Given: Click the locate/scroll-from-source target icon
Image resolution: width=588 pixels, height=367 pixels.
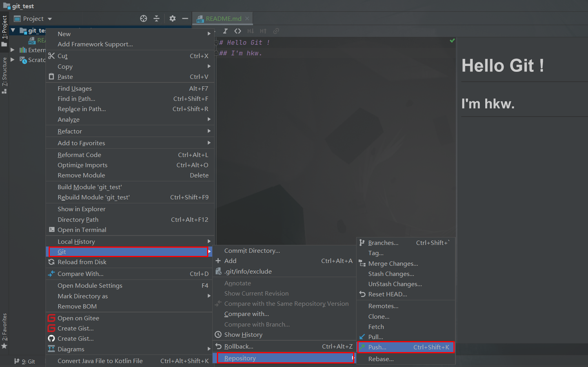Looking at the screenshot, I should [144, 18].
